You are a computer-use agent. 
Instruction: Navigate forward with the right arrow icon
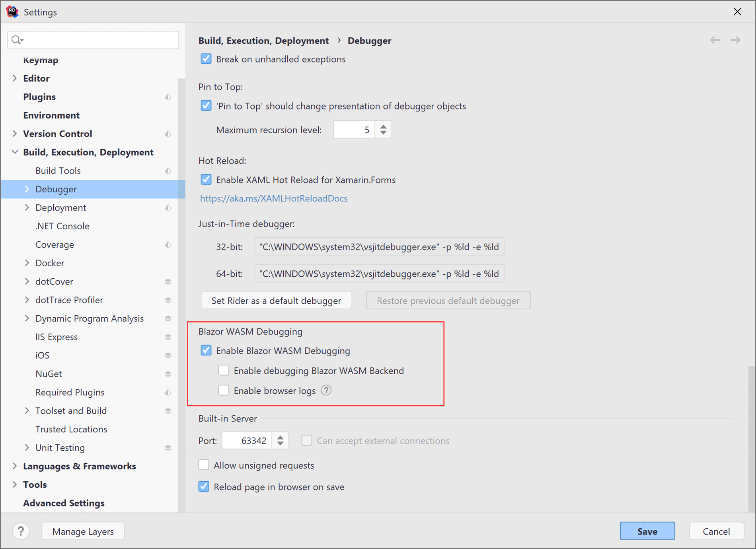click(x=735, y=40)
